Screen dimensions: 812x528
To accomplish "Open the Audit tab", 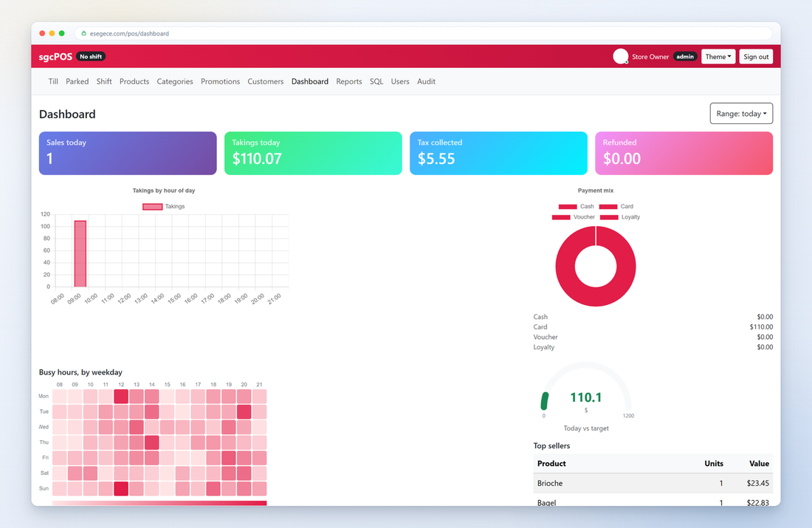I will pyautogui.click(x=426, y=81).
